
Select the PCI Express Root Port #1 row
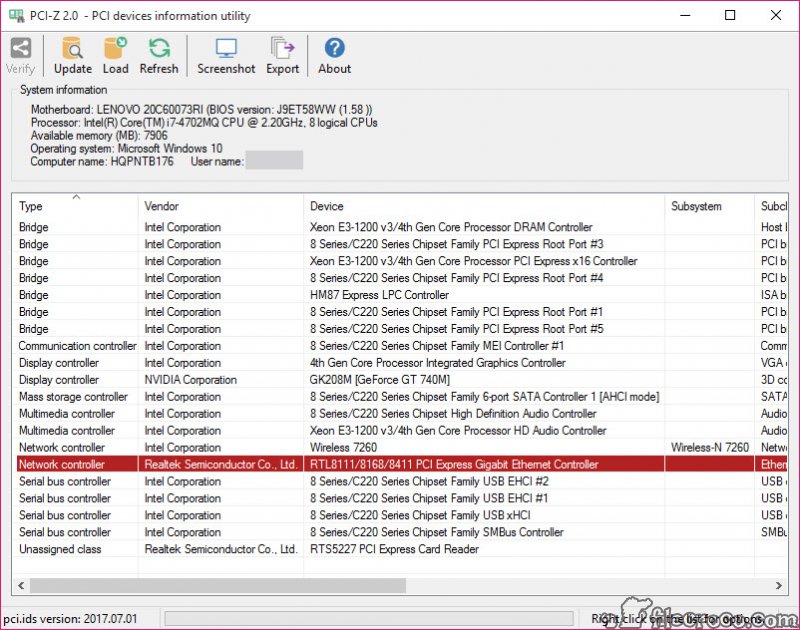(400, 312)
